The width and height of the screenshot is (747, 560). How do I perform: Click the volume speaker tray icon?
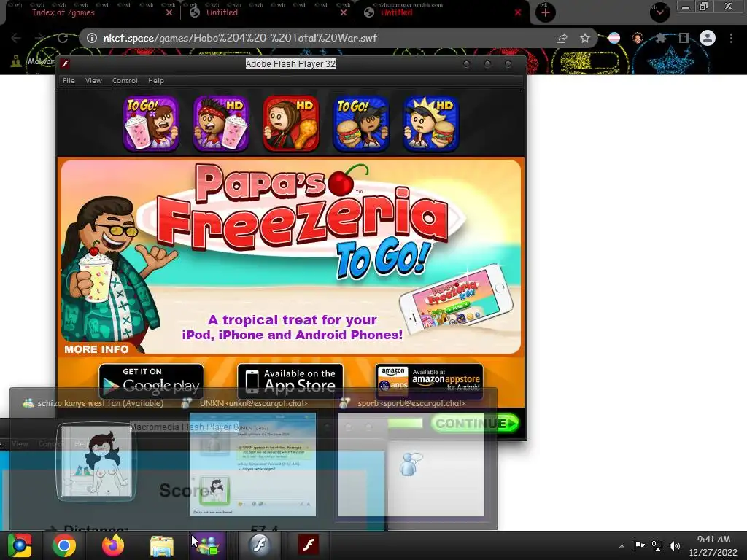(675, 545)
